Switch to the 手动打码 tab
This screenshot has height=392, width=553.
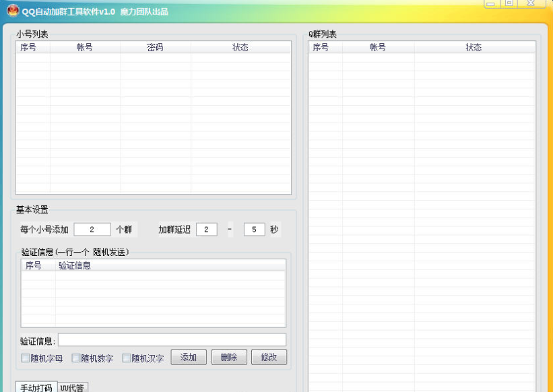[x=36, y=387]
